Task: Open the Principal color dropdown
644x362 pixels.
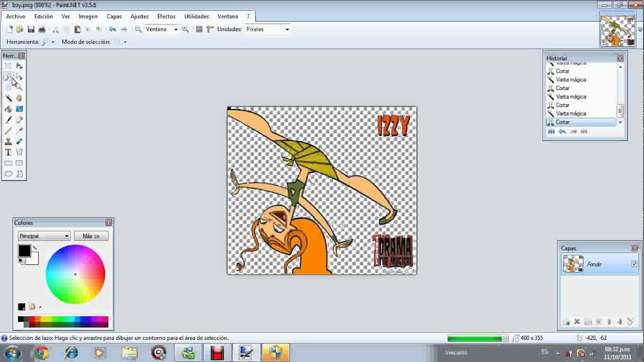Action: [44, 236]
